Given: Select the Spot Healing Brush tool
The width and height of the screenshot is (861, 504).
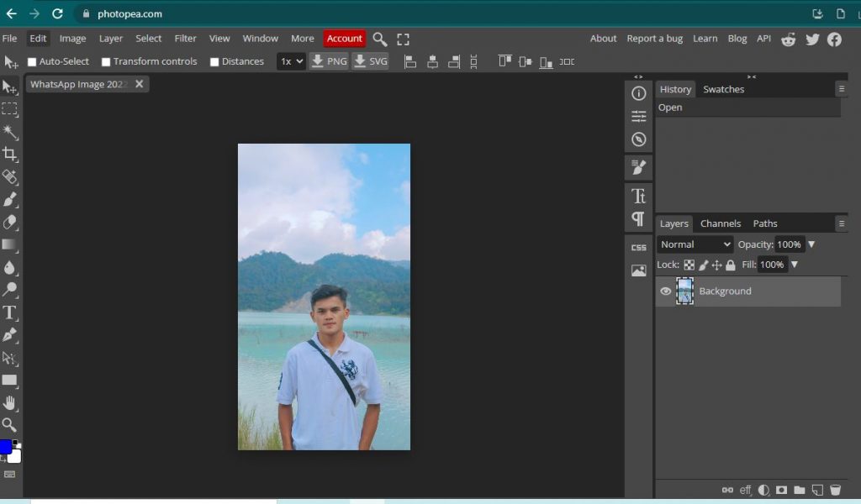Looking at the screenshot, I should [x=9, y=176].
